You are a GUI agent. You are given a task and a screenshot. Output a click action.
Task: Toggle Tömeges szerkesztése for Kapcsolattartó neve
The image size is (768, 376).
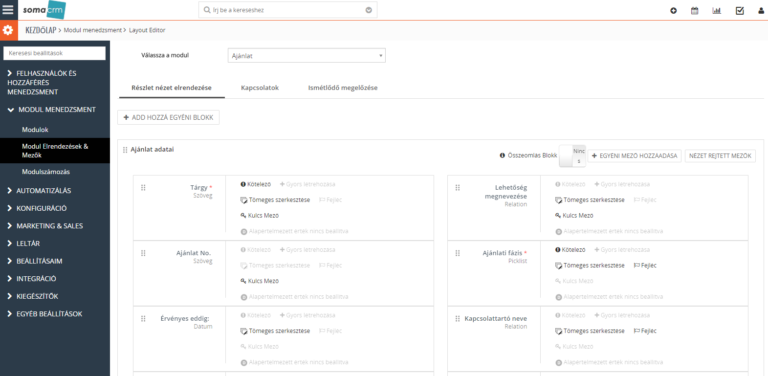point(590,331)
